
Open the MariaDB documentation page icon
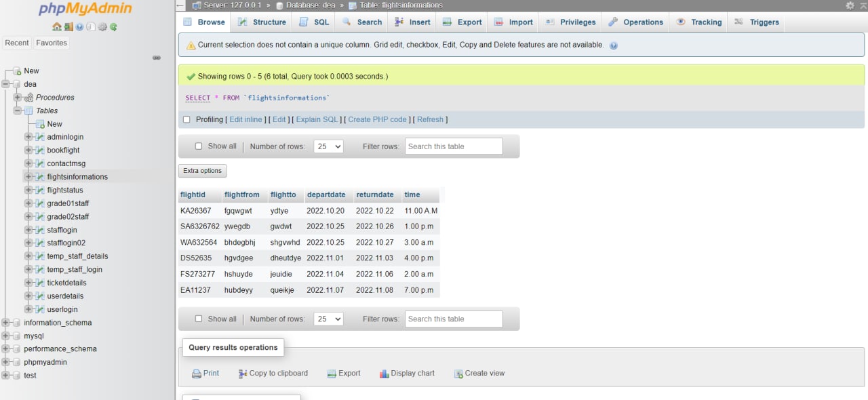pyautogui.click(x=91, y=27)
